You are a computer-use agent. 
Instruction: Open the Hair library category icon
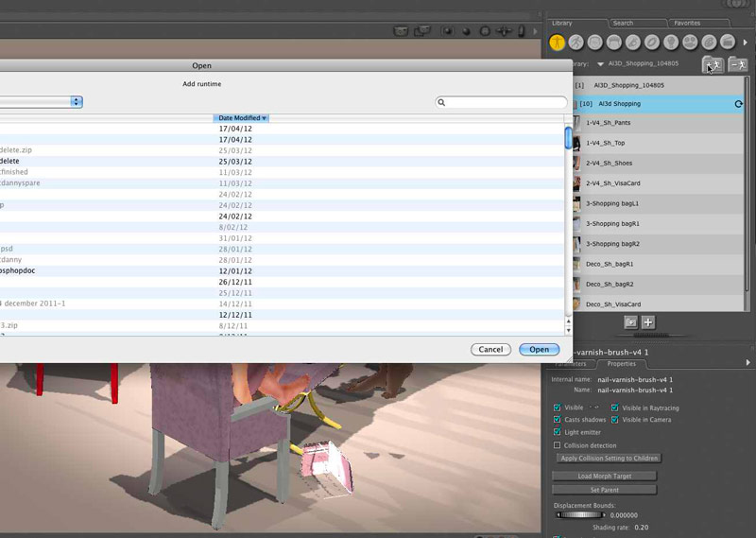614,43
